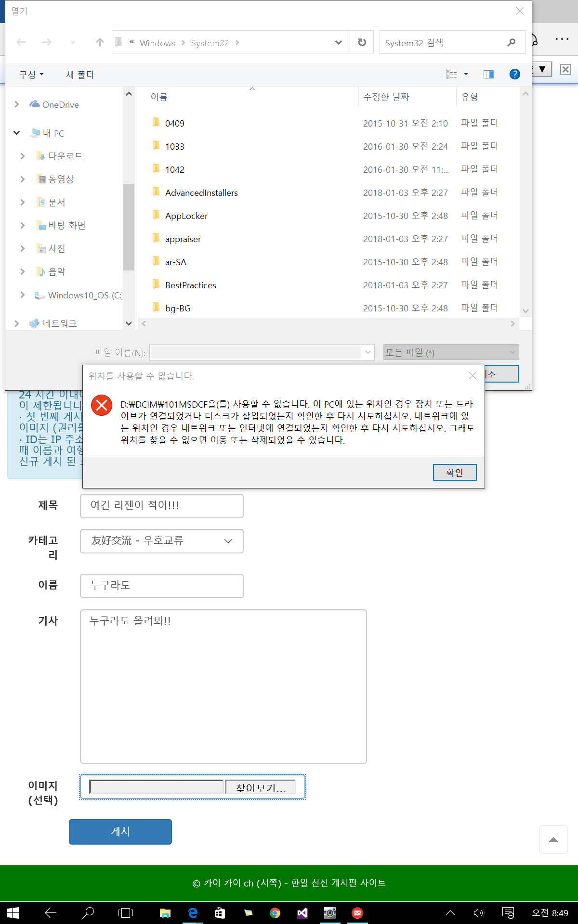Click the search magnifier in System32 search box
578x924 pixels.
tap(511, 42)
